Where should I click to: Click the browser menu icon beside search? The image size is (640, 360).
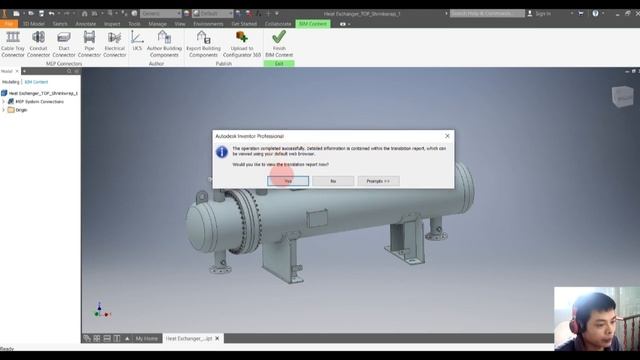[77, 71]
